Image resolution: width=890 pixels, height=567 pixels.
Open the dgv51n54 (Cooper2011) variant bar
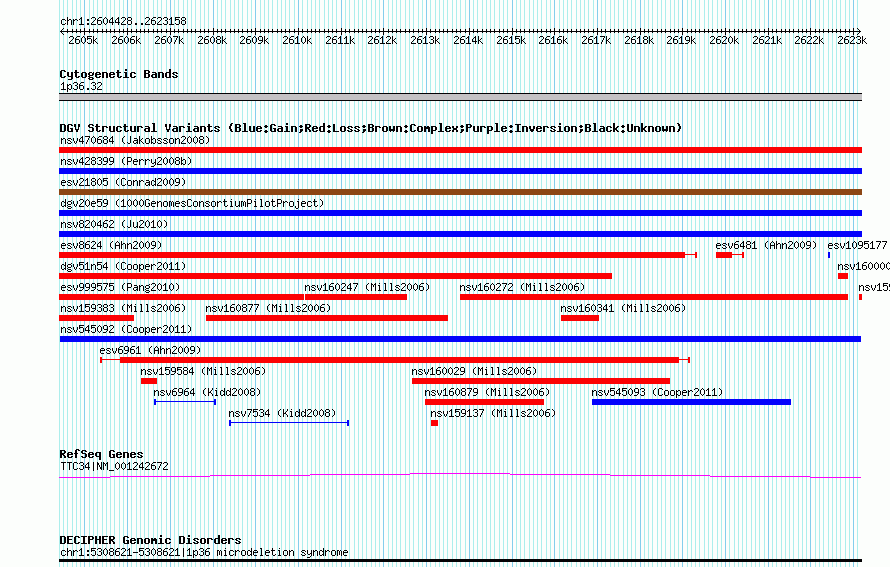point(335,276)
